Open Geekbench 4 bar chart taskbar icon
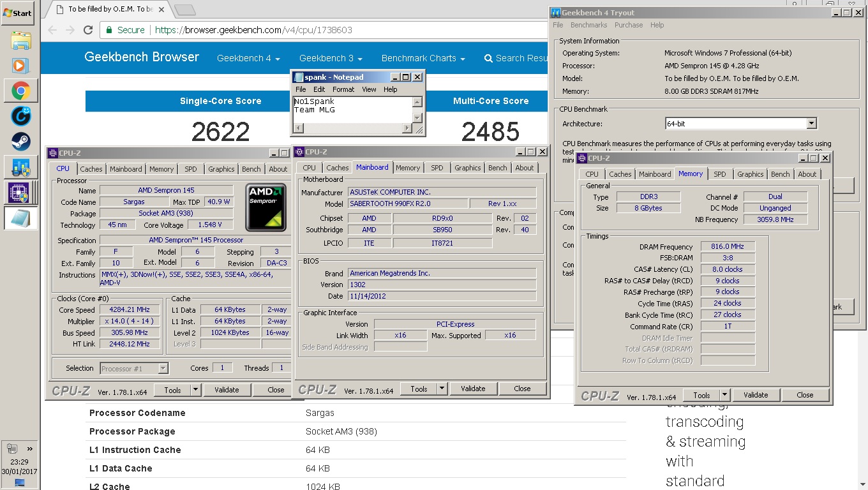This screenshot has height=490, width=868. coord(20,167)
